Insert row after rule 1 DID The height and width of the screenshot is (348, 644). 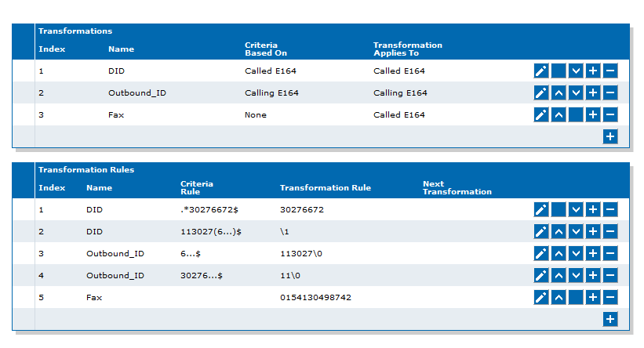tap(593, 209)
